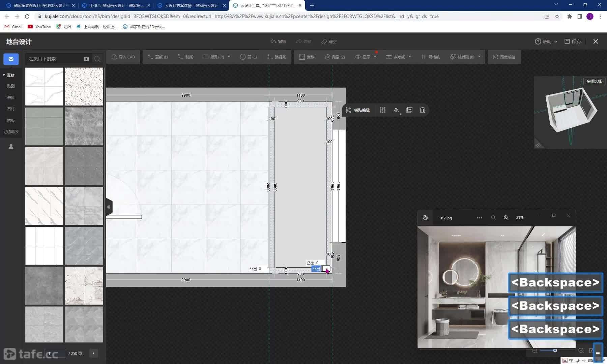The width and height of the screenshot is (607, 364).
Task: Select the circle 圆(C) tool
Action: click(x=249, y=57)
